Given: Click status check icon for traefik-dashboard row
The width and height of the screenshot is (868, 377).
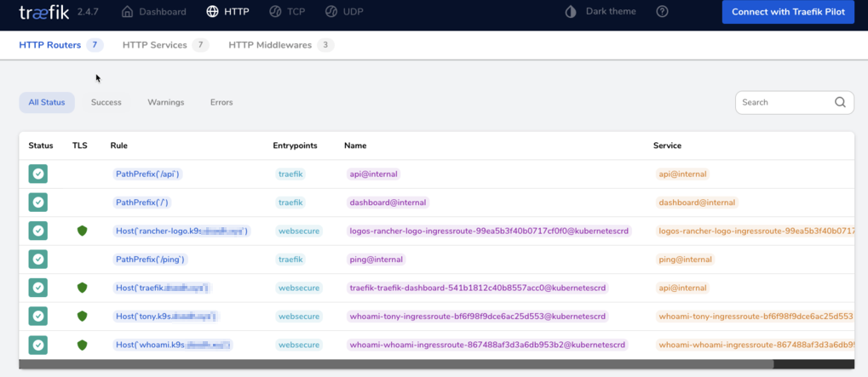Looking at the screenshot, I should pos(38,288).
